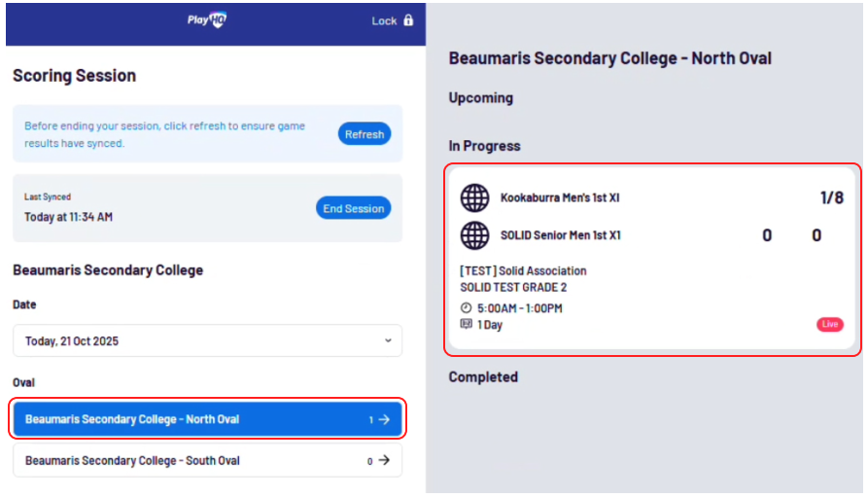Viewport: 868px width, 498px height.
Task: Click the clock icon beside game time
Action: (466, 308)
